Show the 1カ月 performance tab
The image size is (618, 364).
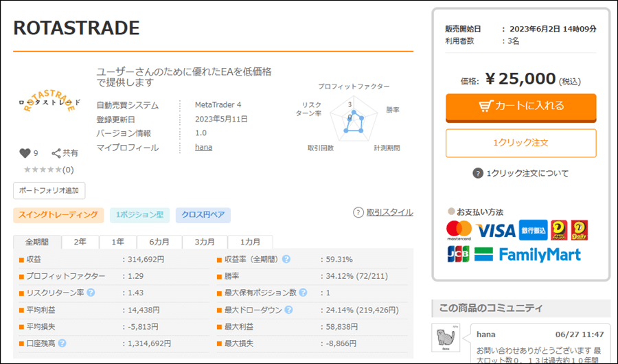pos(250,242)
